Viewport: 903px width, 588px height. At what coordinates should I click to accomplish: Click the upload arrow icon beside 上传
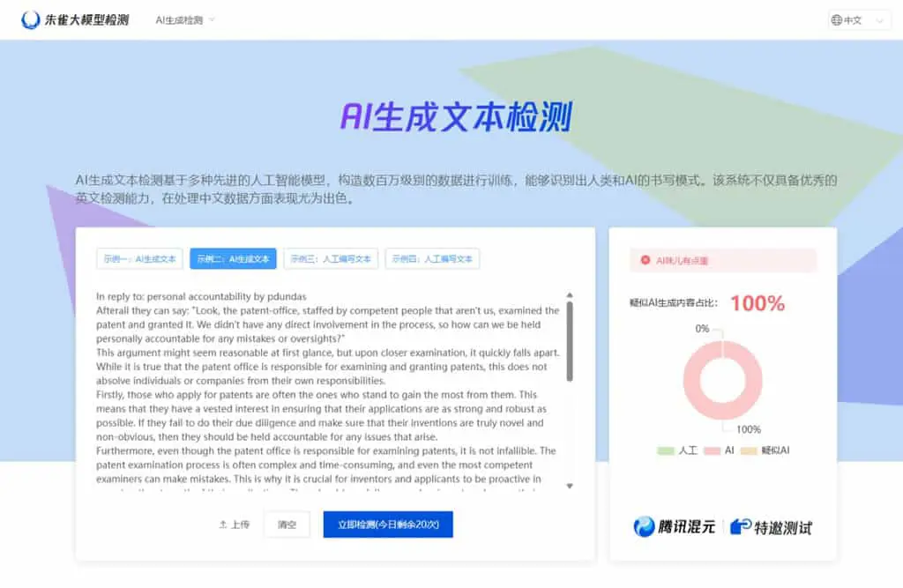[223, 524]
